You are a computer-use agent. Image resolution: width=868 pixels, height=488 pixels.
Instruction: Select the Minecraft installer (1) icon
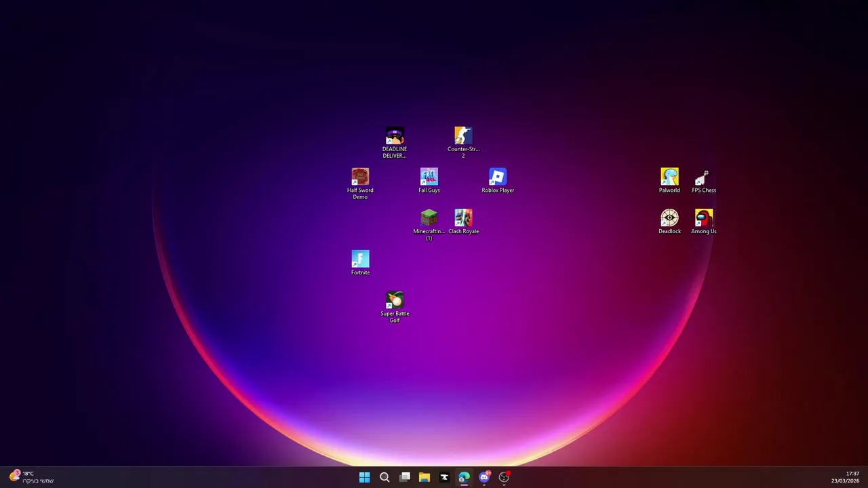429,225
